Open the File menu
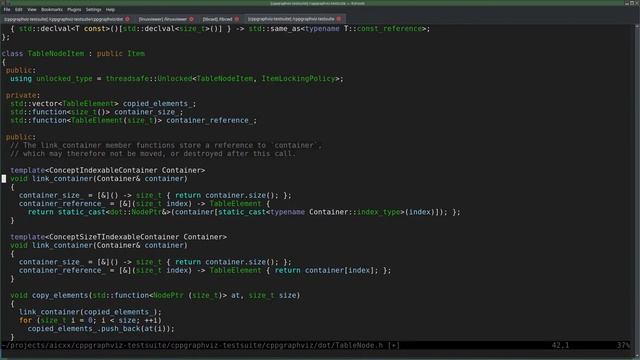The height and width of the screenshot is (360, 640). (7, 9)
